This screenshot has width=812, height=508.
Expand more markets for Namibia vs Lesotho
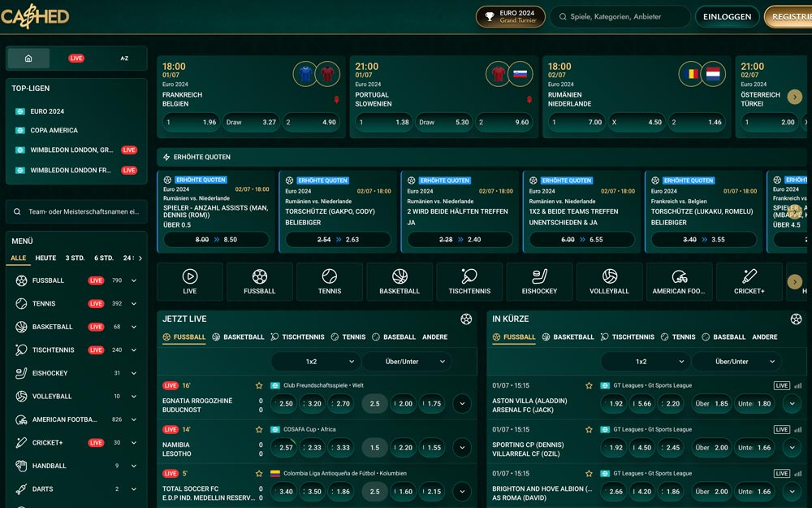point(462,448)
